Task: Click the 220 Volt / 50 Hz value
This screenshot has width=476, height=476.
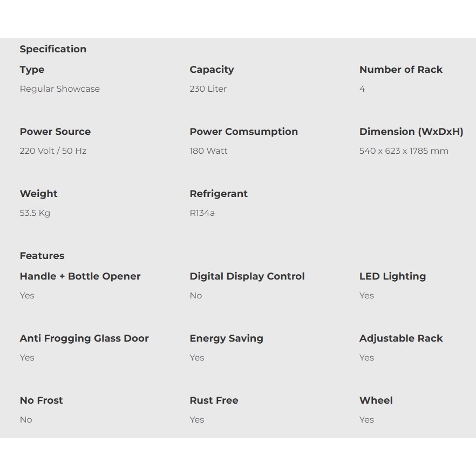Action: 53,151
